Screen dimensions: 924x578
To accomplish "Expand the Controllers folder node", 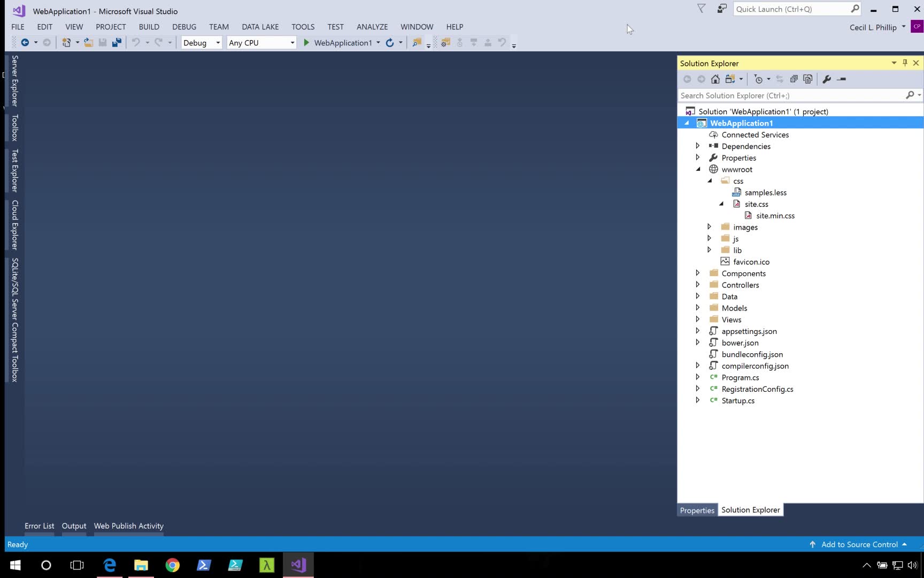I will point(697,285).
